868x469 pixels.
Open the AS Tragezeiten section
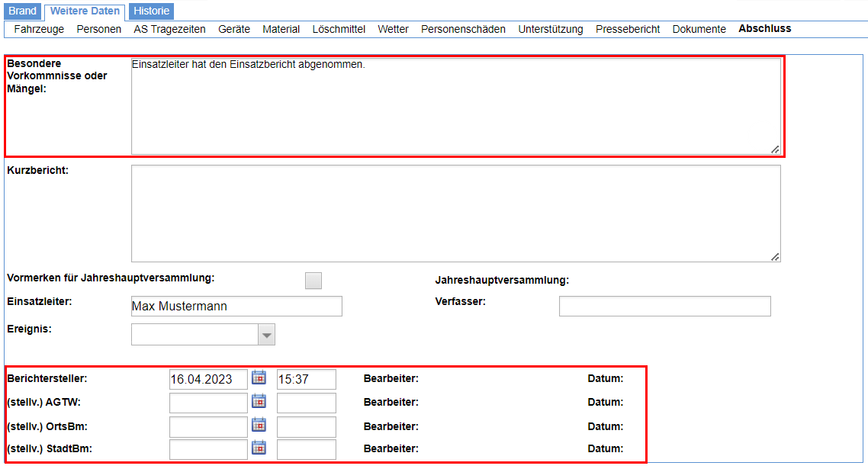coord(169,29)
